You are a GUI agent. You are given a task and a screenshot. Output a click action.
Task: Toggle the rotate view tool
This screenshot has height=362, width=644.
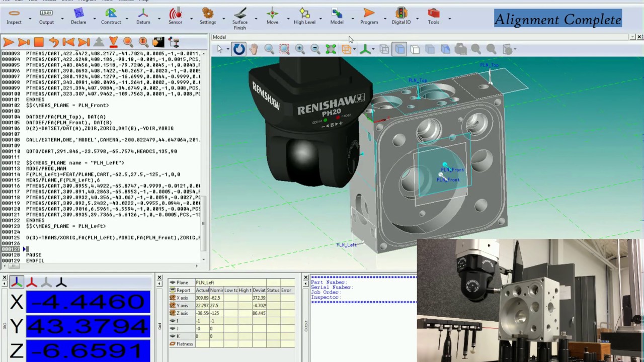tap(238, 49)
